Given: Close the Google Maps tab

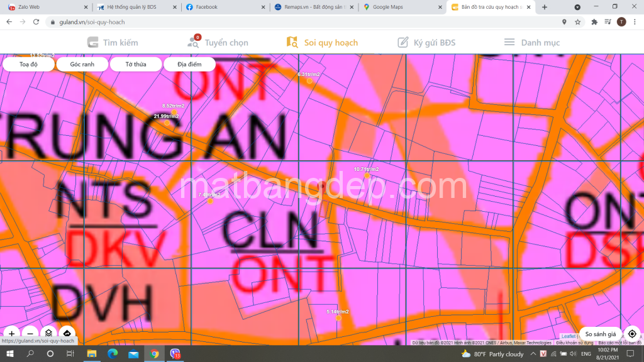Looking at the screenshot, I should pos(440,7).
